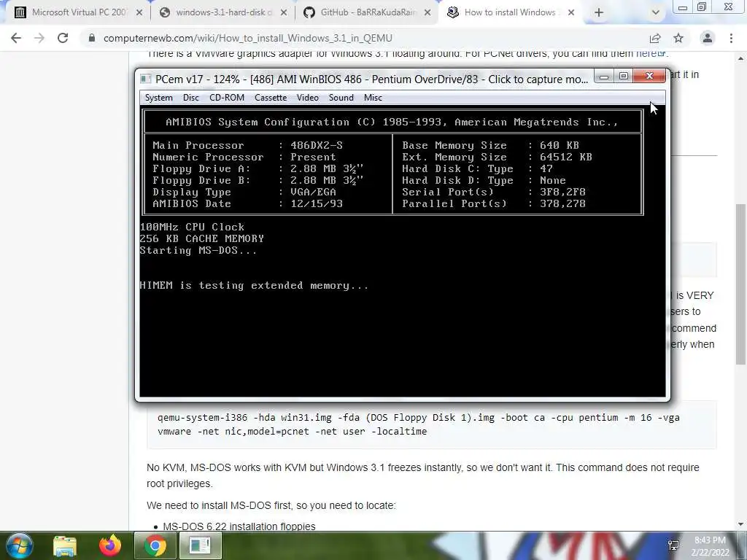
Task: Open the Disc menu in PCem
Action: 190,98
